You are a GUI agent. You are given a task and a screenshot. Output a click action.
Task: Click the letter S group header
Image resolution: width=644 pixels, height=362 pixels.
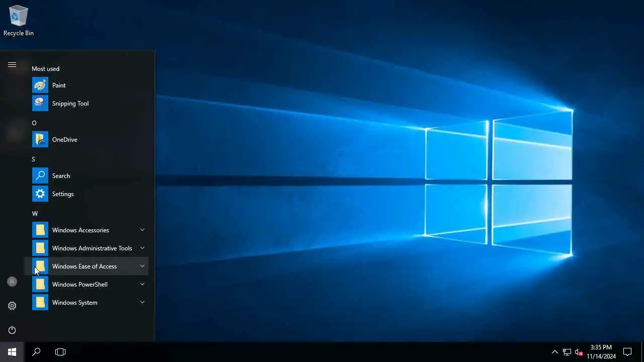(34, 159)
